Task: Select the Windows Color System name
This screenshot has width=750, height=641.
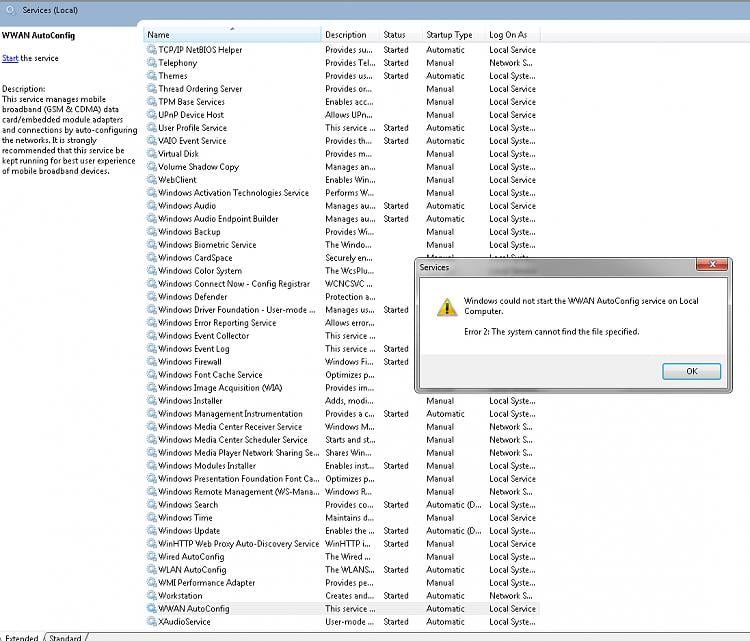Action: (200, 271)
